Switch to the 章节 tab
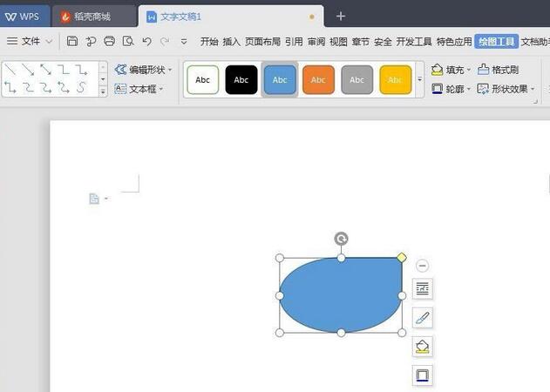This screenshot has height=392, width=550. pos(361,42)
